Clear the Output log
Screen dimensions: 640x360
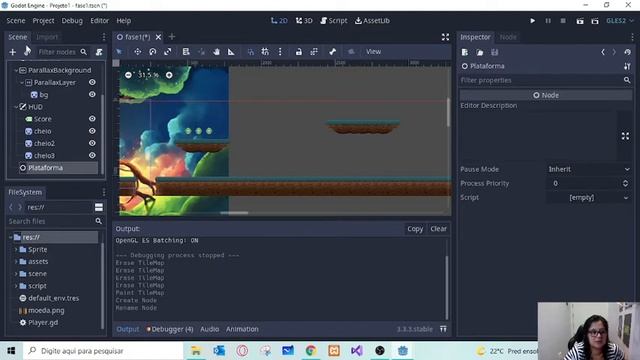tap(438, 229)
